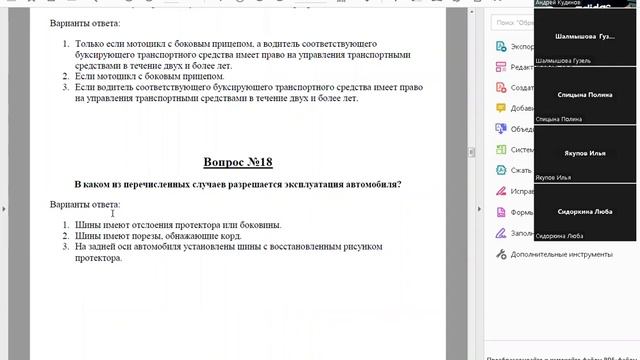Click 'Варианты ответа:' label under question 18
The image size is (640, 360).
[85, 204]
